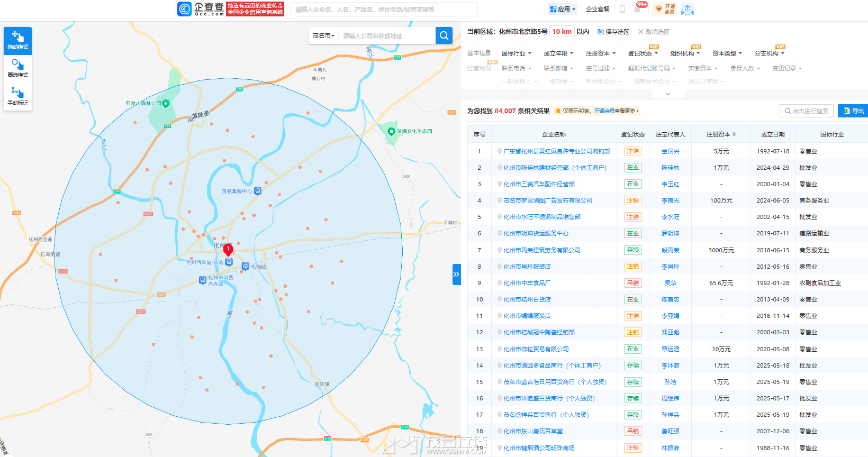Open the 茂名市 city dropdown
Screen dimensions: 868x457
coord(323,35)
